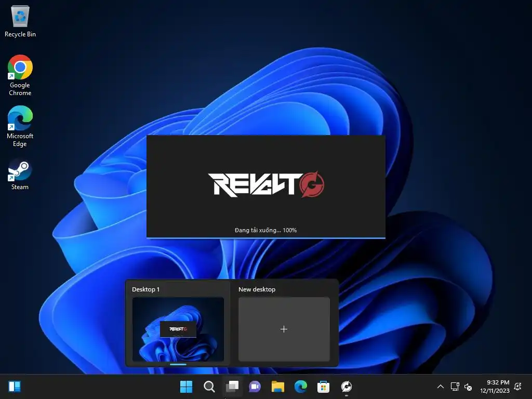The width and height of the screenshot is (532, 399).
Task: Switch to the Desktop 1 thumbnail
Action: [178, 329]
